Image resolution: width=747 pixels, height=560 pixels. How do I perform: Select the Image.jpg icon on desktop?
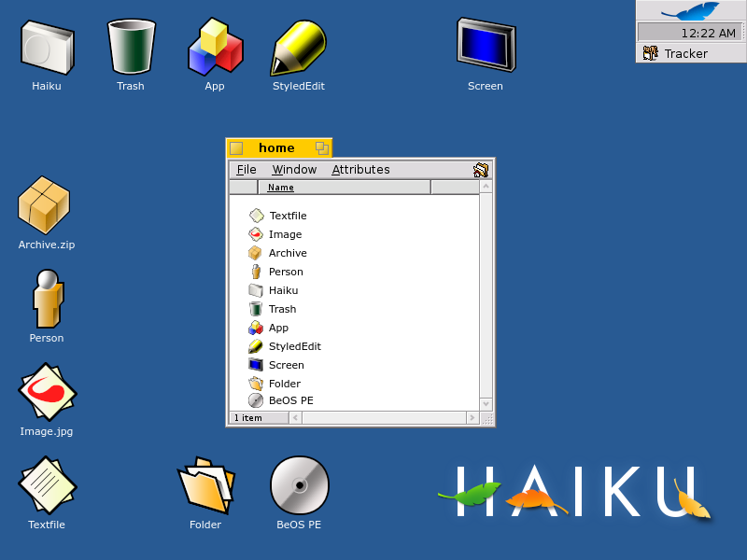pos(48,392)
